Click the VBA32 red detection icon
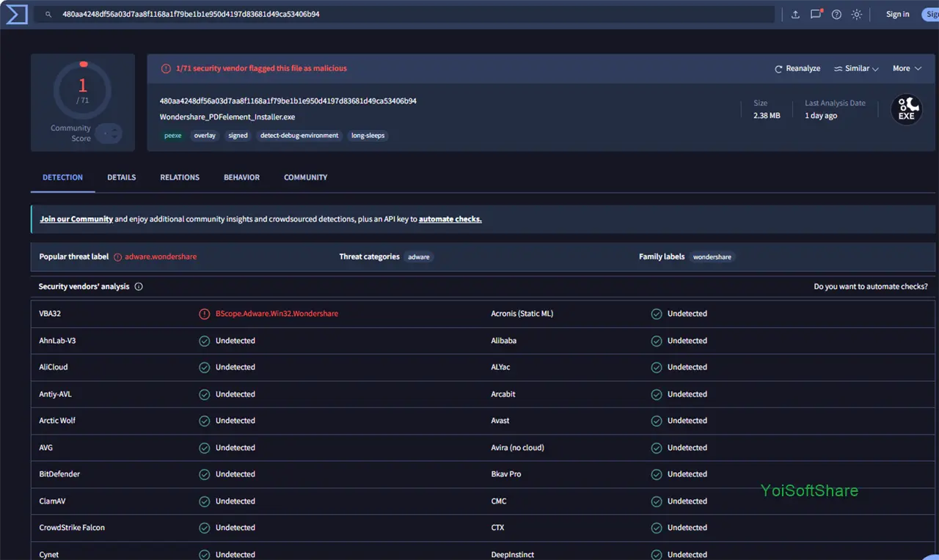 click(x=205, y=314)
